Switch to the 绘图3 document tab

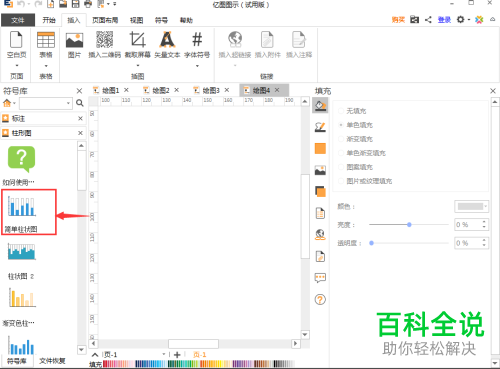[211, 90]
